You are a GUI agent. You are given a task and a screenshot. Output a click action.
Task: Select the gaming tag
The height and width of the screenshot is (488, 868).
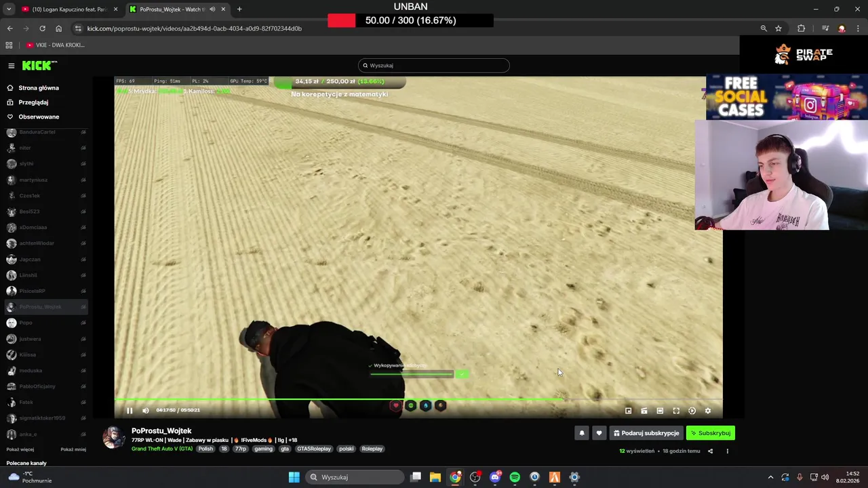(264, 449)
